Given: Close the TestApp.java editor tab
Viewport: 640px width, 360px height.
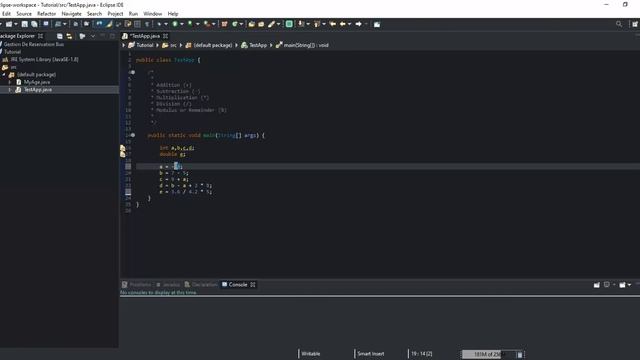Looking at the screenshot, I should (x=165, y=36).
